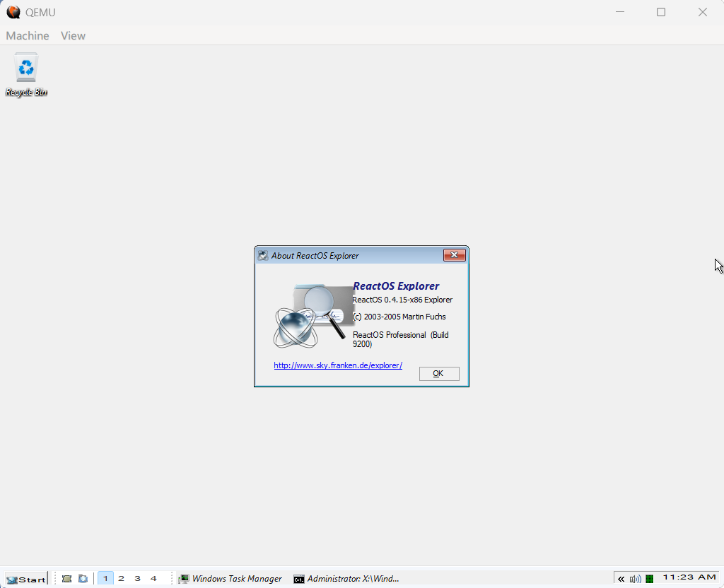Click the Start button

25,579
